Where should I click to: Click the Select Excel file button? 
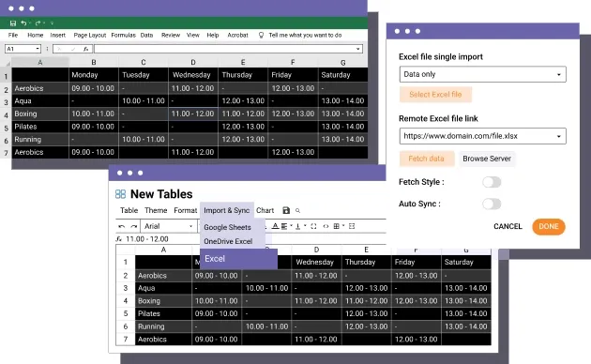tap(435, 95)
